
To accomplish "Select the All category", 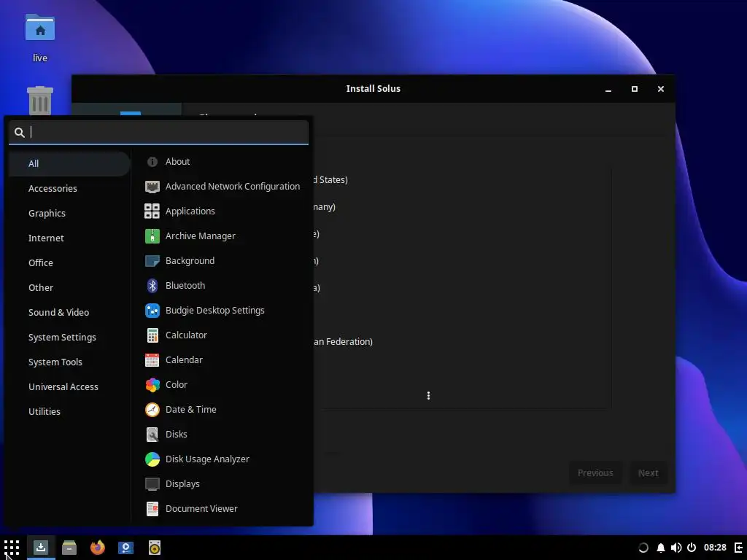I will [69, 164].
